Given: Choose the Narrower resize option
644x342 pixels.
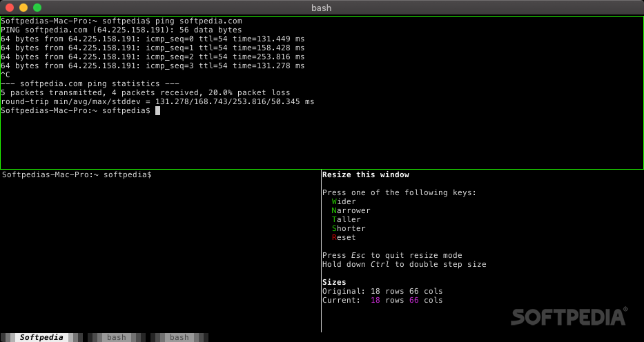Looking at the screenshot, I should (x=351, y=210).
